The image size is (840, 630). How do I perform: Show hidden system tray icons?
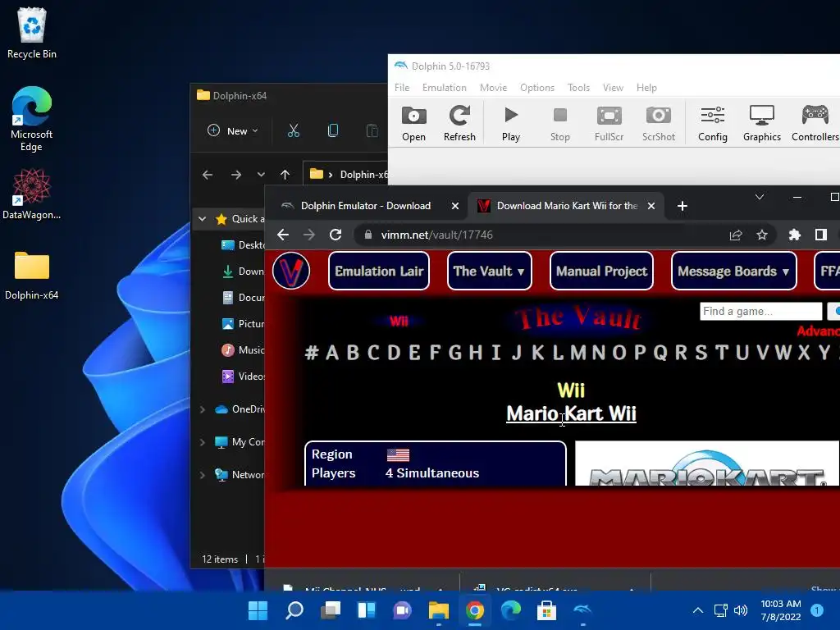click(x=697, y=610)
